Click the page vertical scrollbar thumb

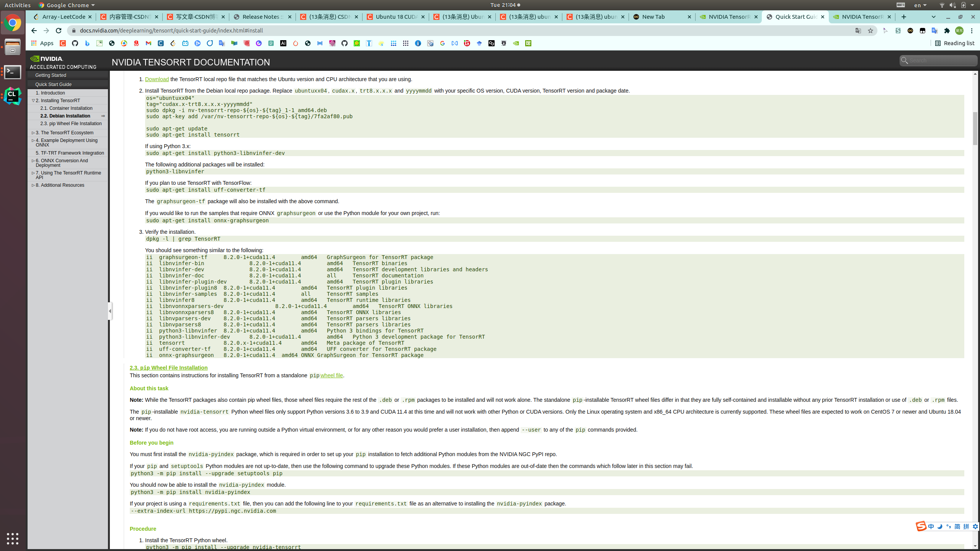975,129
